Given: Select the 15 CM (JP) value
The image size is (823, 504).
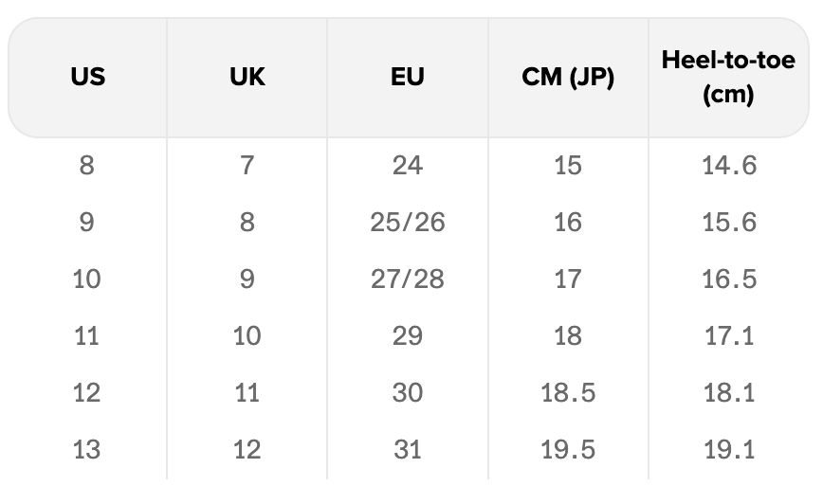Looking at the screenshot, I should pyautogui.click(x=567, y=166).
